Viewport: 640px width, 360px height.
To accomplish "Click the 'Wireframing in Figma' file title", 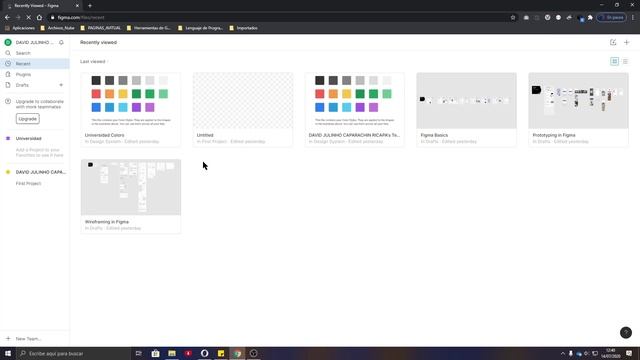I will click(x=107, y=222).
